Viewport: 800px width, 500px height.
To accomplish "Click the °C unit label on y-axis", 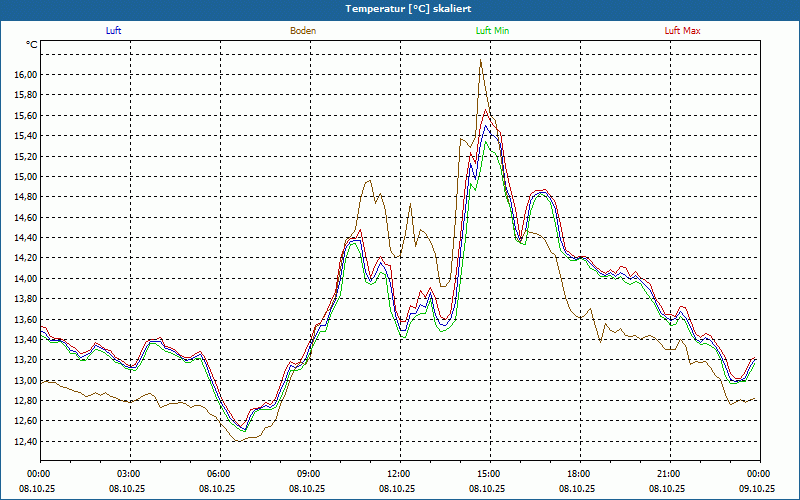I will [32, 45].
